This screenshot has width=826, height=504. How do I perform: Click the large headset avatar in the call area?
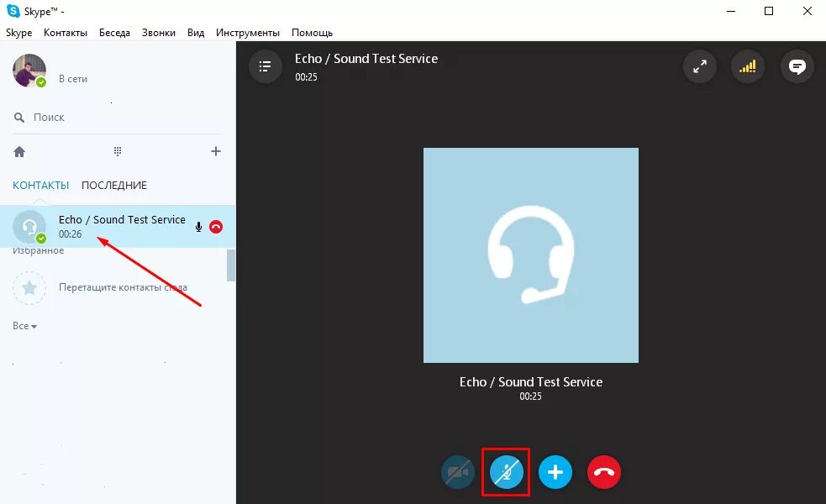coord(531,255)
